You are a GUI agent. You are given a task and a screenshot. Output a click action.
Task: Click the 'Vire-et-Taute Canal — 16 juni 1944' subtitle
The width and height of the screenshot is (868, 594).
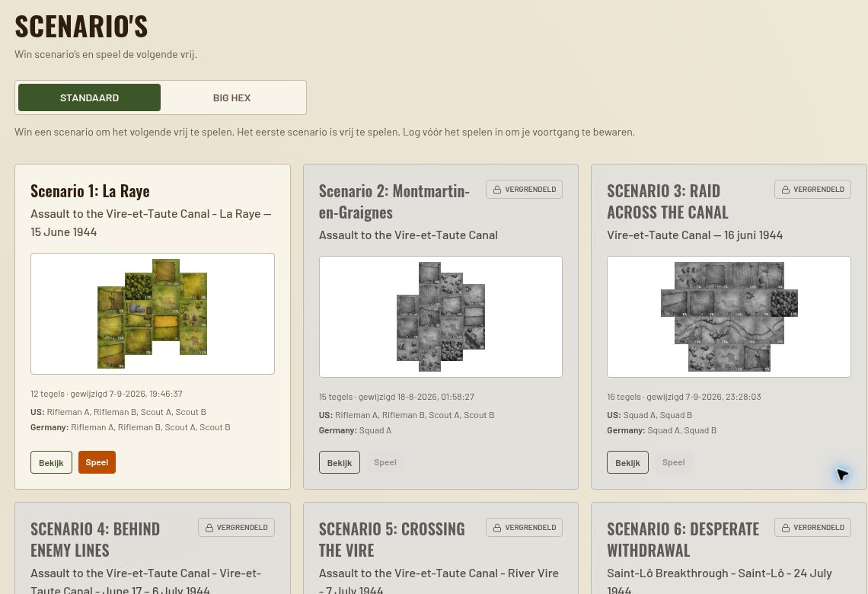click(x=694, y=235)
